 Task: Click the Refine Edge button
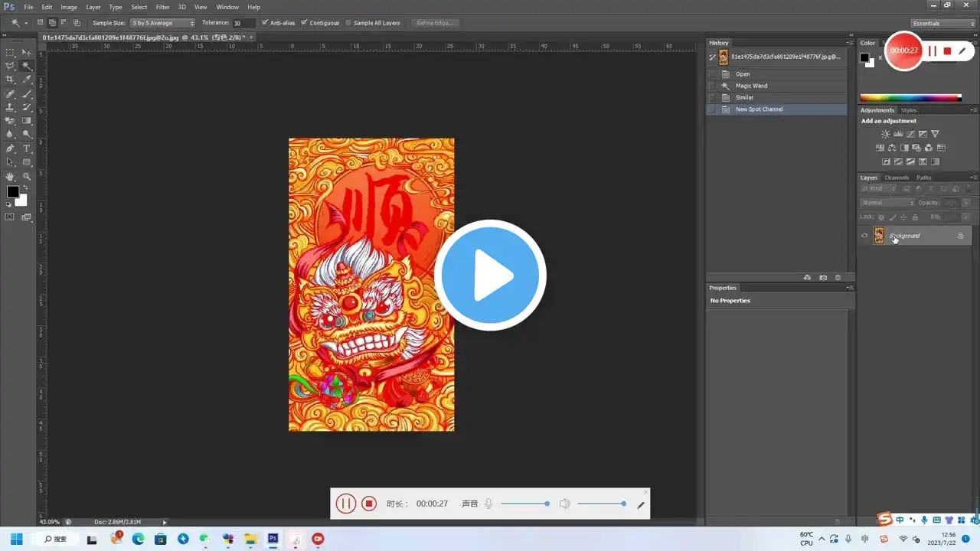coord(434,22)
